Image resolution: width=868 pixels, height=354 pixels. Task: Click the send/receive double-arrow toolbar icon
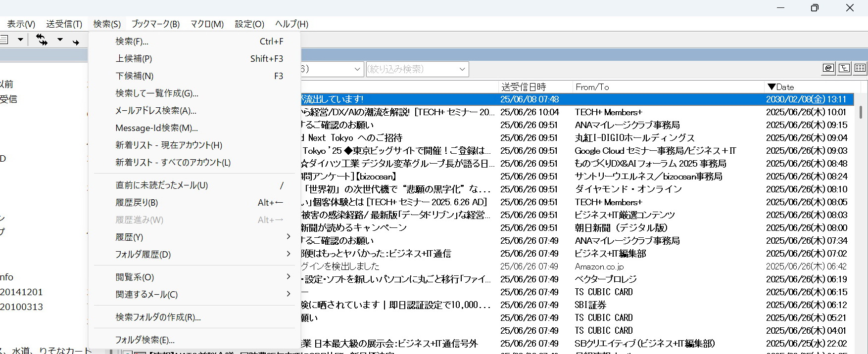(x=42, y=40)
